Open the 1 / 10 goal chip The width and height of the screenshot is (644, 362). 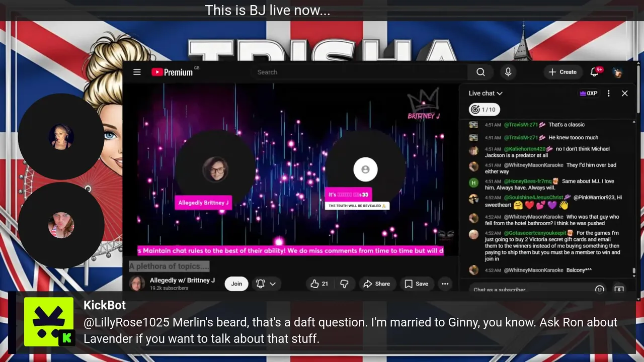484,109
